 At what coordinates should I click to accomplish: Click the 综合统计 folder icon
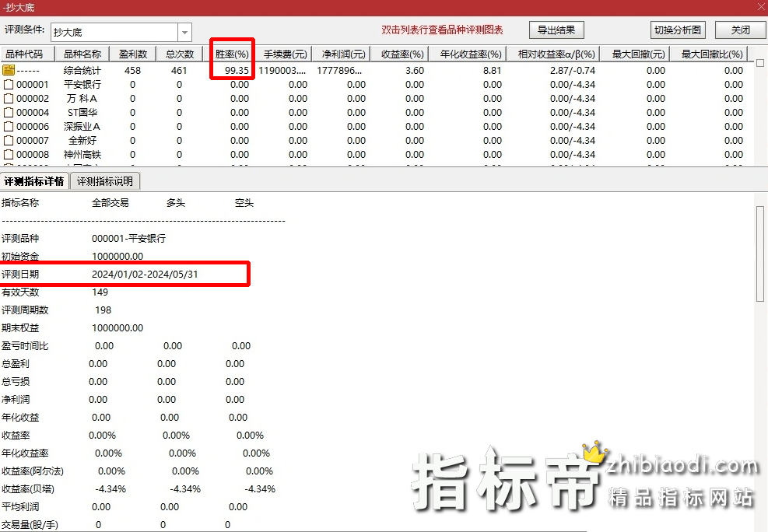pos(9,70)
